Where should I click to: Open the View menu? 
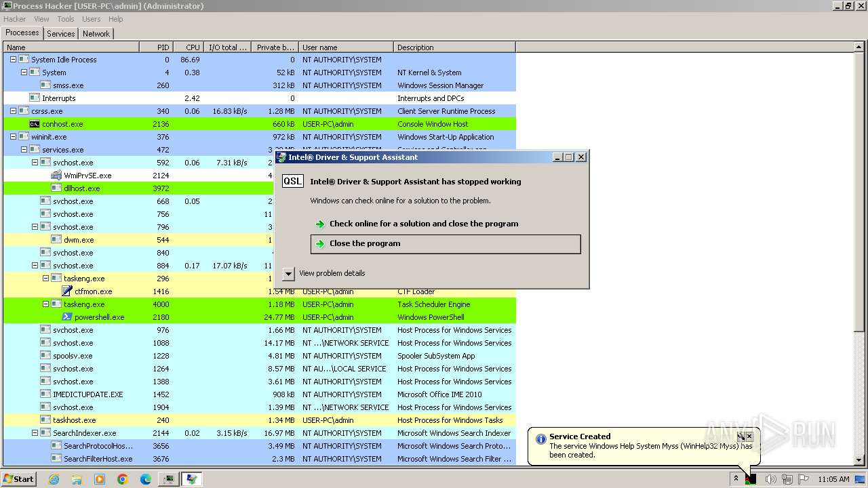click(41, 19)
